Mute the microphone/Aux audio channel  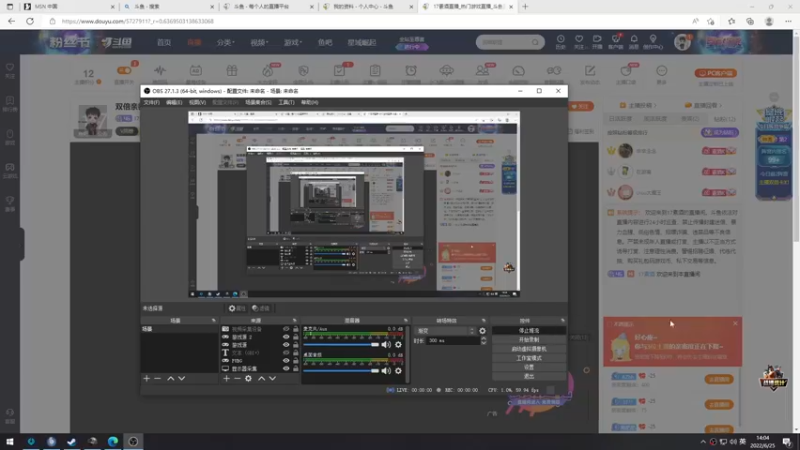click(386, 345)
